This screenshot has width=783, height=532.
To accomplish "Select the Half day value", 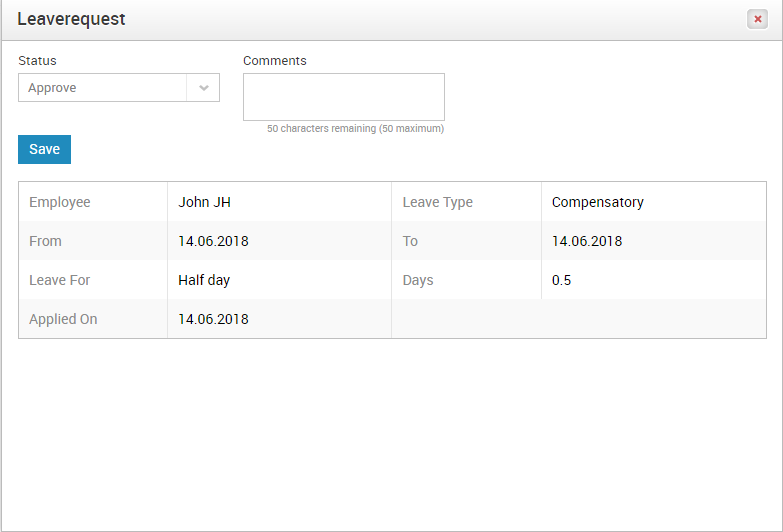I will point(204,280).
